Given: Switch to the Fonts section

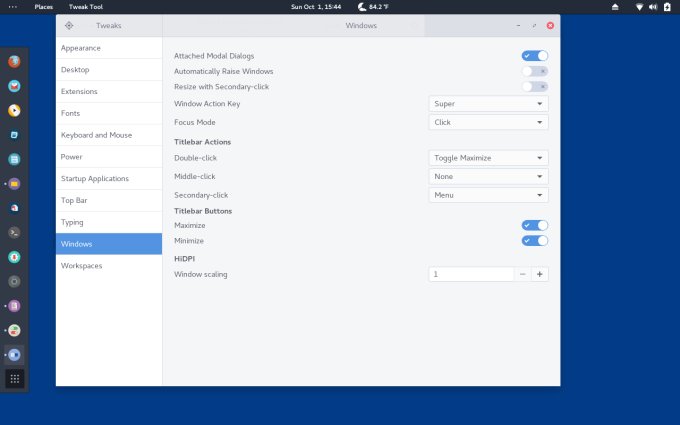Looking at the screenshot, I should tap(109, 113).
